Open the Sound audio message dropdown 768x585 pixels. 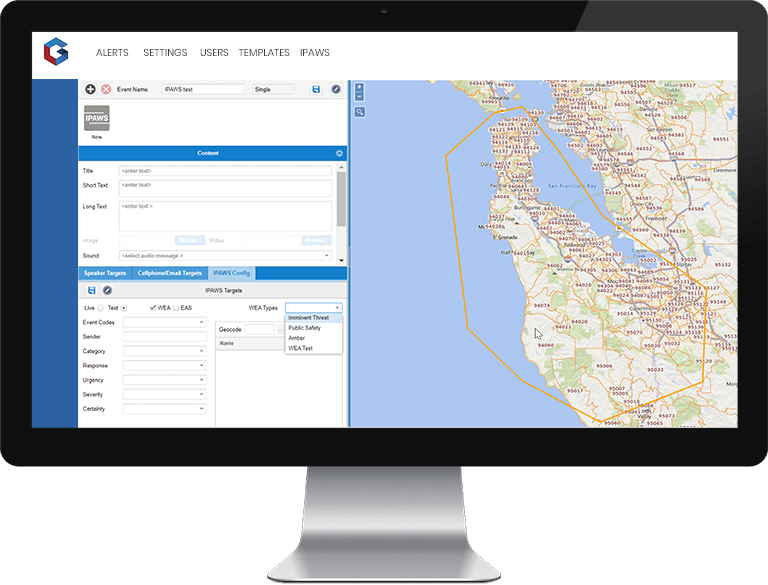pyautogui.click(x=225, y=256)
